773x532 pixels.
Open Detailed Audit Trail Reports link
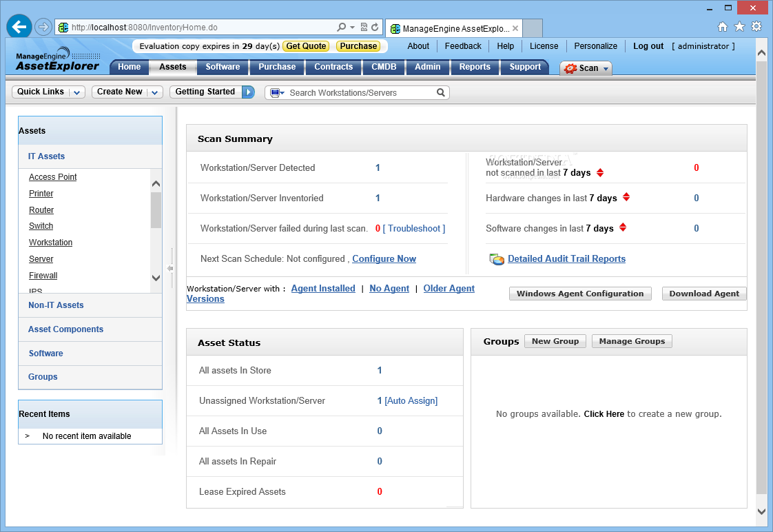pyautogui.click(x=566, y=259)
